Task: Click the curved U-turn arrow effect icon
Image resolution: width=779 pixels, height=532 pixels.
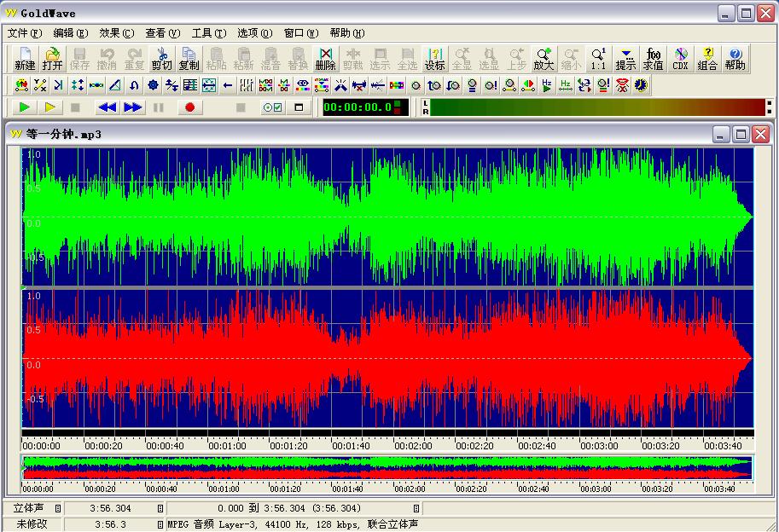Action: [x=134, y=85]
